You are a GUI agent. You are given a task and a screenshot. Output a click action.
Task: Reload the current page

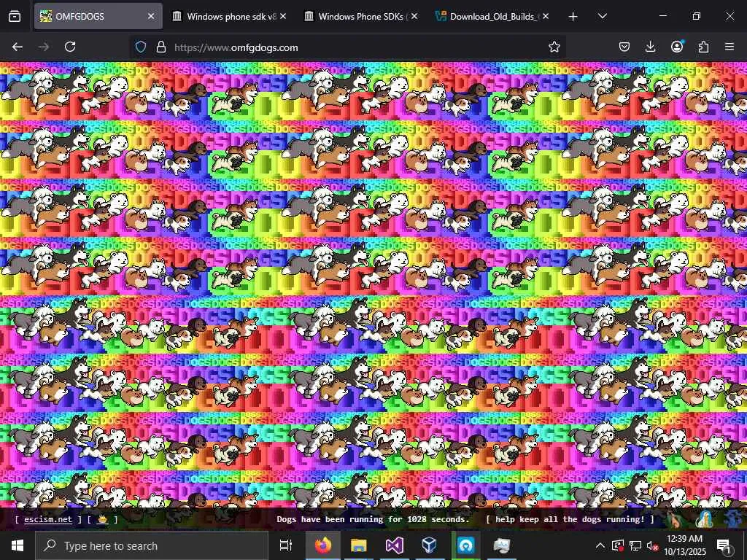pos(70,47)
